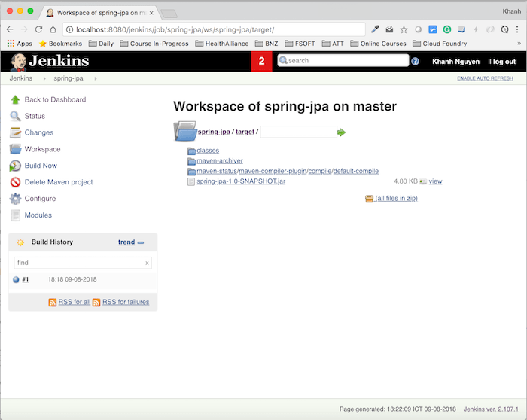Image resolution: width=527 pixels, height=420 pixels.
Task: Click the Build History find field
Action: (83, 263)
